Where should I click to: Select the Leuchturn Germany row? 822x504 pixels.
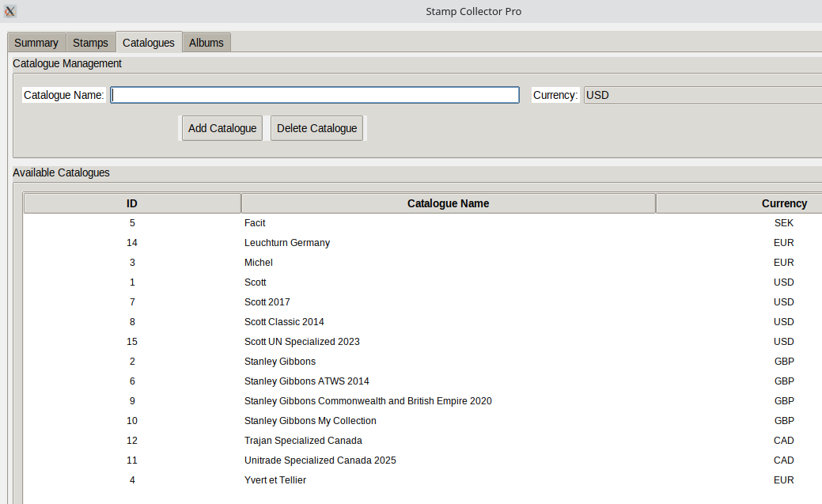coord(287,243)
